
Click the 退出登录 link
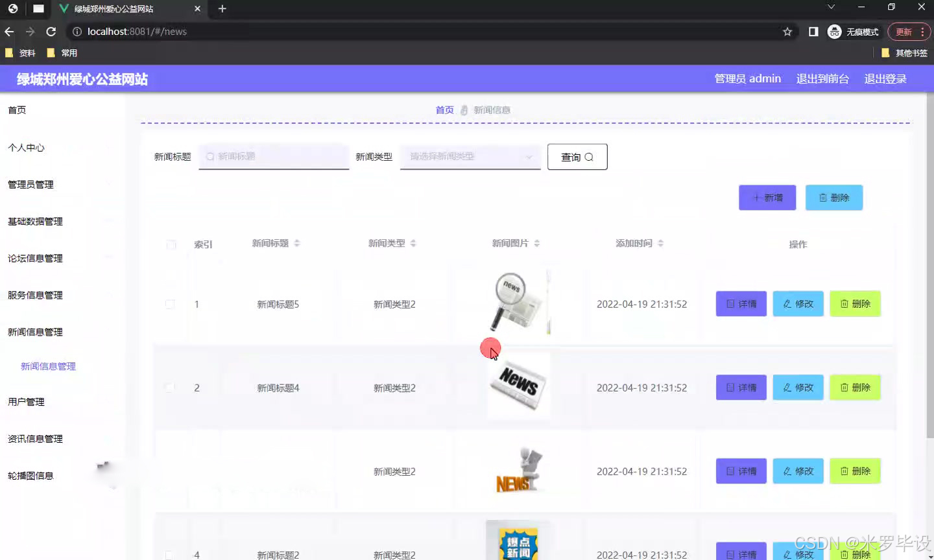(885, 78)
